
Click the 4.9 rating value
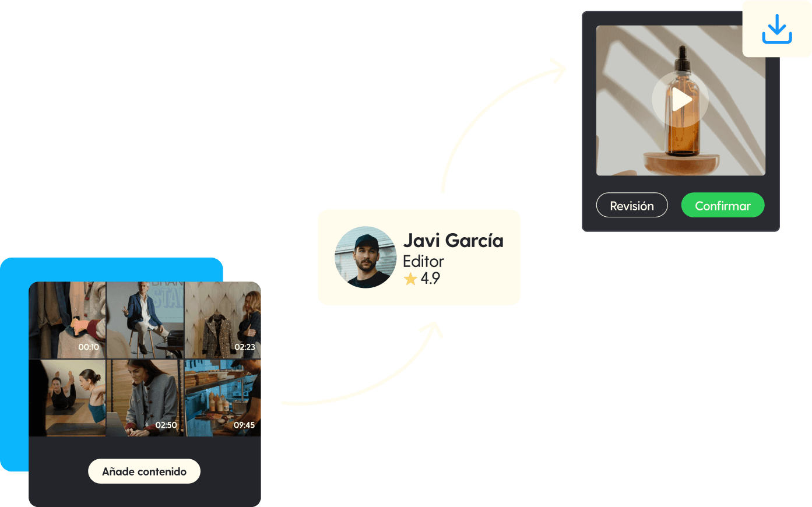tap(430, 279)
